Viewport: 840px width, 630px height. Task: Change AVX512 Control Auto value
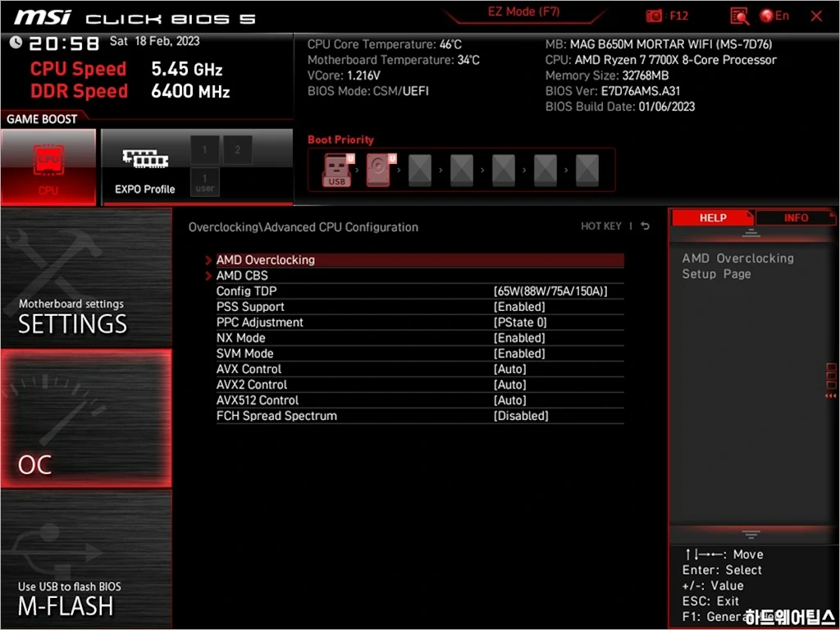pos(509,400)
